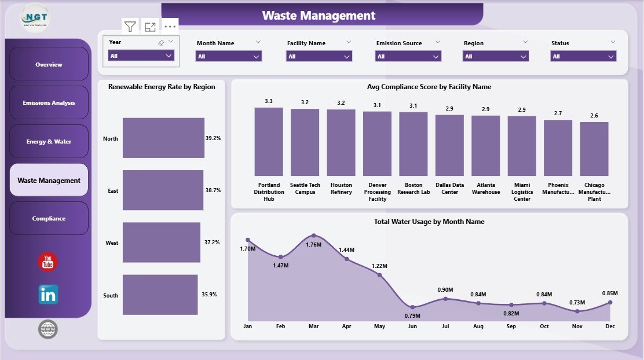
Task: Click the Energy & Water navigation button
Action: click(x=48, y=141)
